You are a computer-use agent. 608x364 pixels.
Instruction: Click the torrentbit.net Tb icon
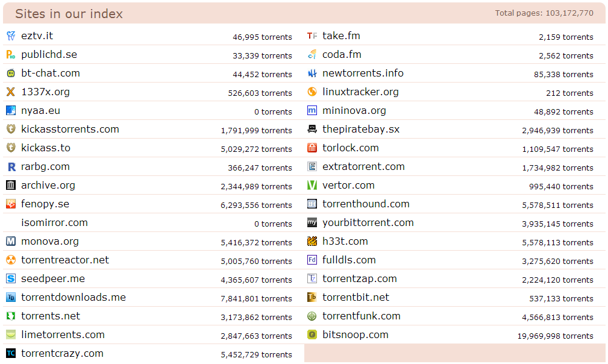(312, 297)
